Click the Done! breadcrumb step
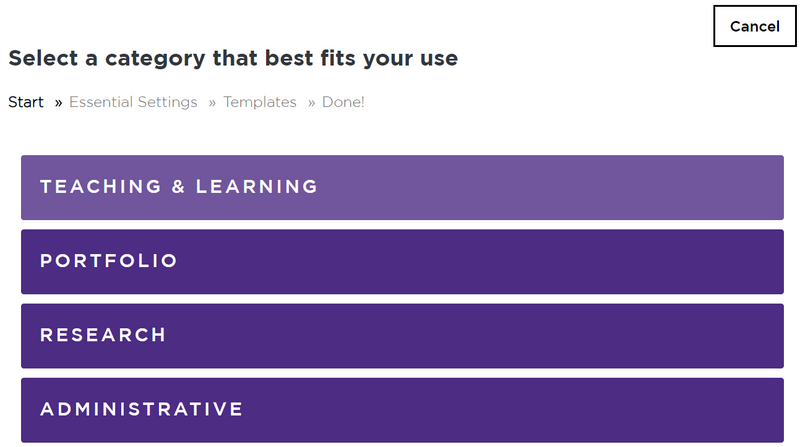 click(343, 102)
